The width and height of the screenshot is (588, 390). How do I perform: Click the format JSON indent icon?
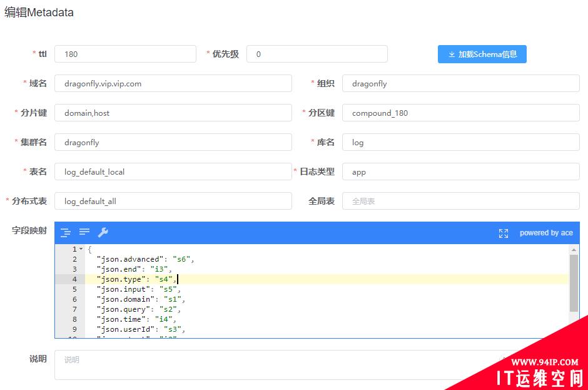(66, 233)
